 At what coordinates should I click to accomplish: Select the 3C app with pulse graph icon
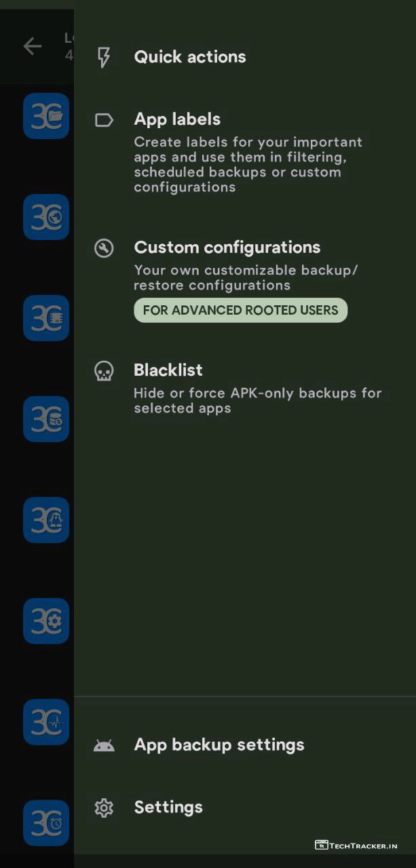pyautogui.click(x=46, y=722)
